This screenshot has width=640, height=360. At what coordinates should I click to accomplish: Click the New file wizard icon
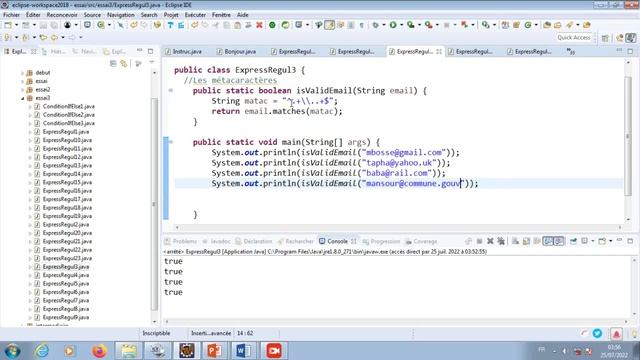pos(8,25)
